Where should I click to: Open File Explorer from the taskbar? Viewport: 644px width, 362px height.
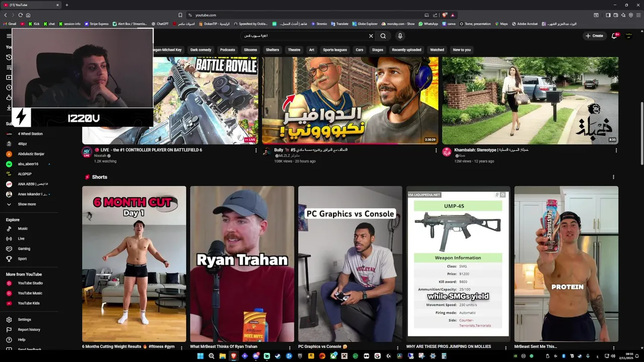[222, 356]
